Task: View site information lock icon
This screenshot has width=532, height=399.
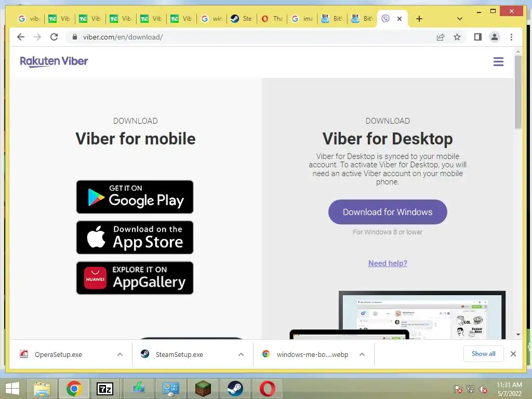Action: click(75, 37)
